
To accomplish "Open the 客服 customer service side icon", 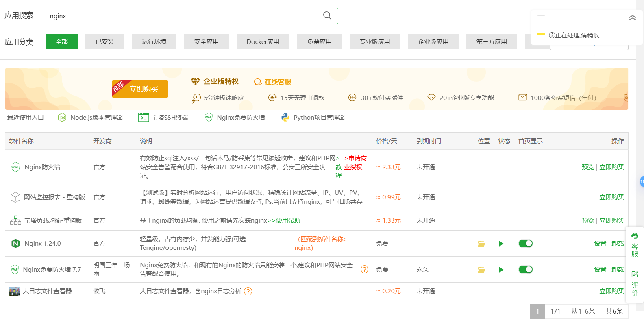I will pos(635,245).
